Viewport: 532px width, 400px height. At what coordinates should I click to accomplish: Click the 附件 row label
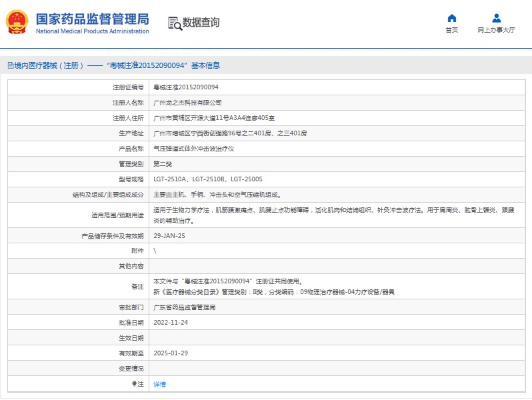click(137, 251)
